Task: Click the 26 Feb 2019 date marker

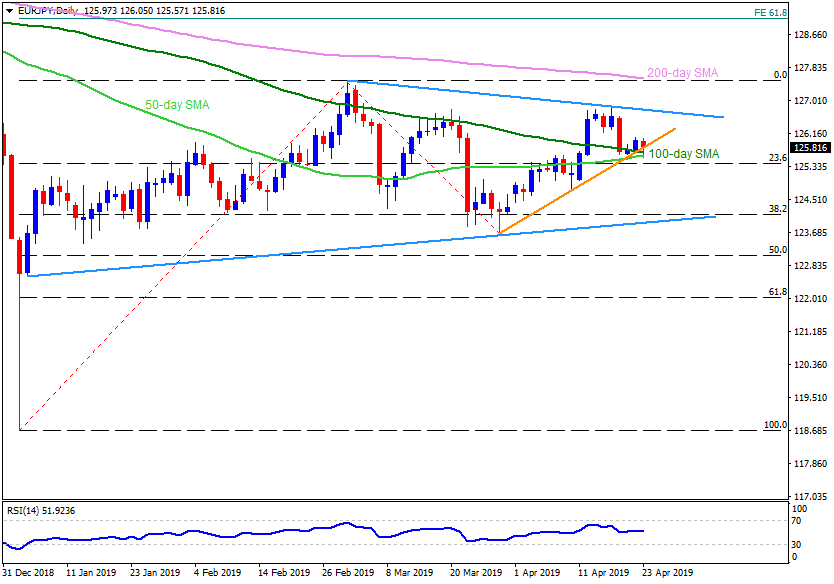Action: pos(347,574)
